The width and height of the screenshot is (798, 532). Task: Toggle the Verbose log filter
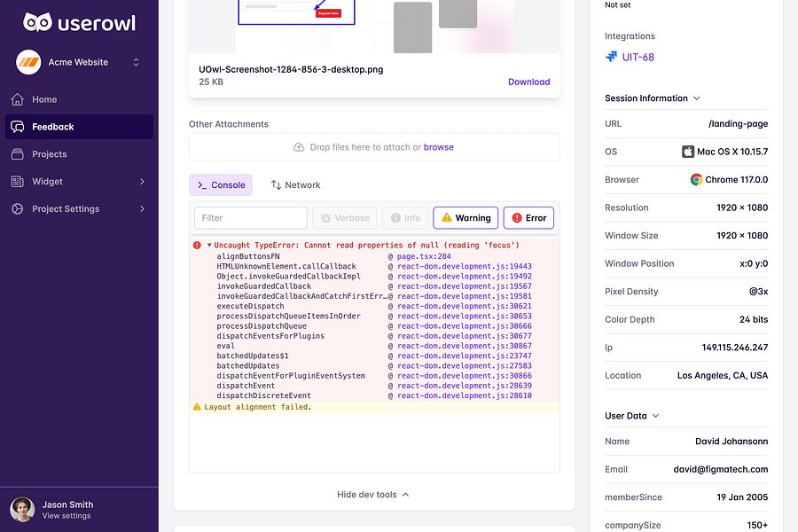click(345, 218)
